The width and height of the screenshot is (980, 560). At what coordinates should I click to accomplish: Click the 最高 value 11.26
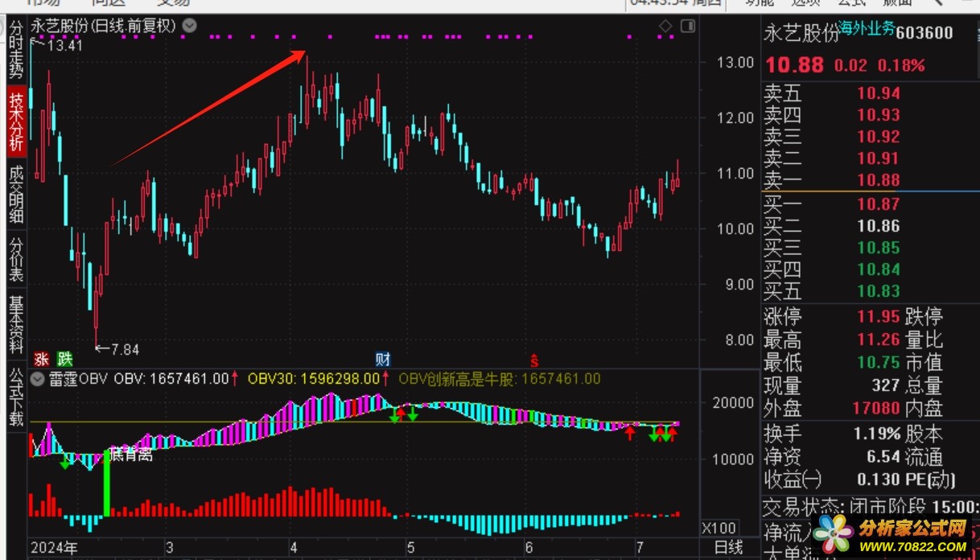click(878, 340)
